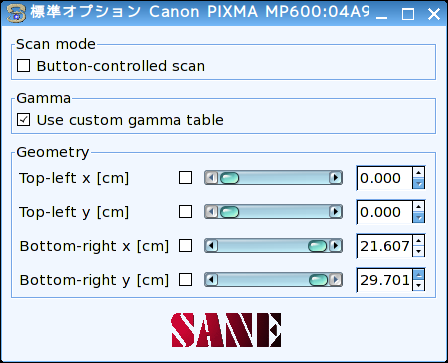Click the scanner app icon in title bar

click(x=16, y=13)
